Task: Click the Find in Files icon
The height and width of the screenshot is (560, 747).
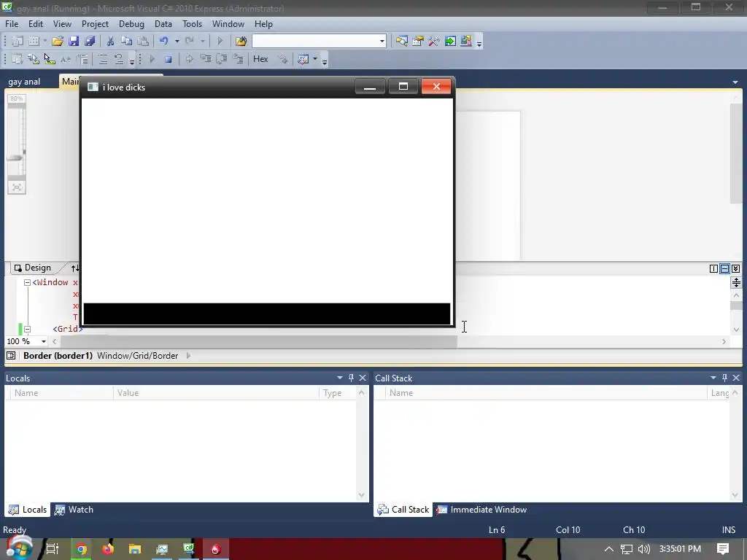Action: (x=241, y=42)
